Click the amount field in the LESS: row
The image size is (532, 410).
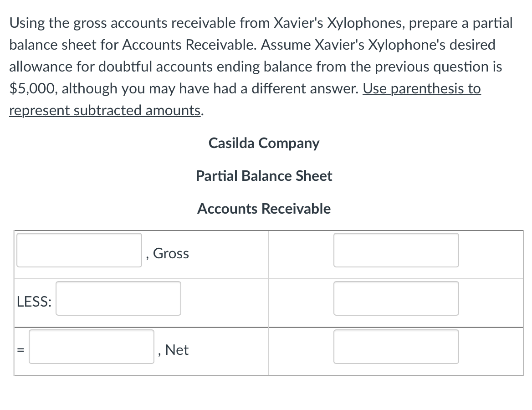[396, 298]
